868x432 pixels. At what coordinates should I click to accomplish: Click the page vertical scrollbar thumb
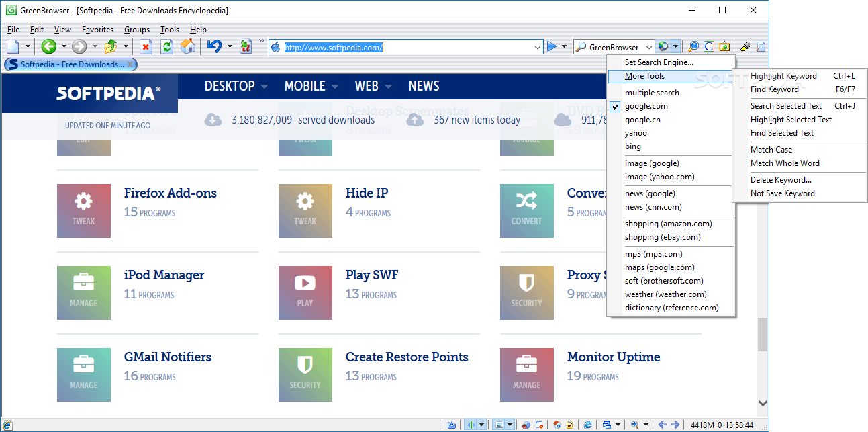[763, 334]
